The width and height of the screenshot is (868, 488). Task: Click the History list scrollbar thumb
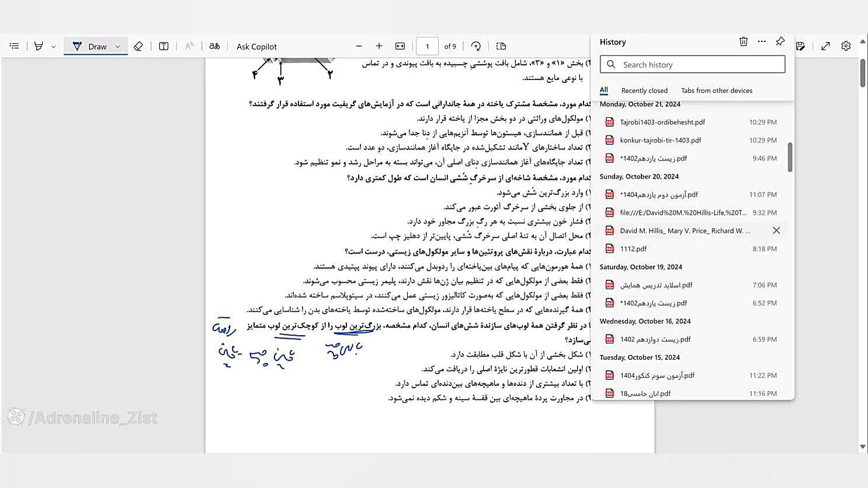790,157
